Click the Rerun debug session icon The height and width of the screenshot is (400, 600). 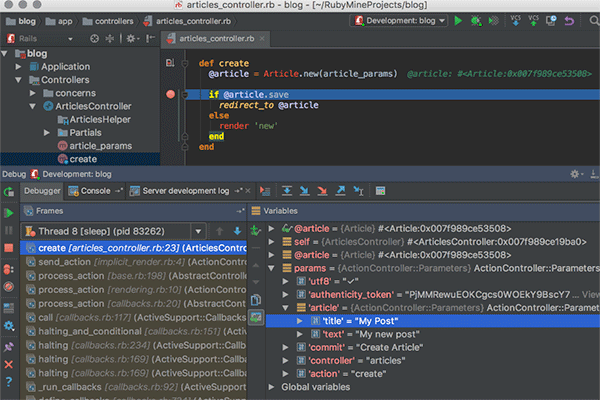coord(9,191)
